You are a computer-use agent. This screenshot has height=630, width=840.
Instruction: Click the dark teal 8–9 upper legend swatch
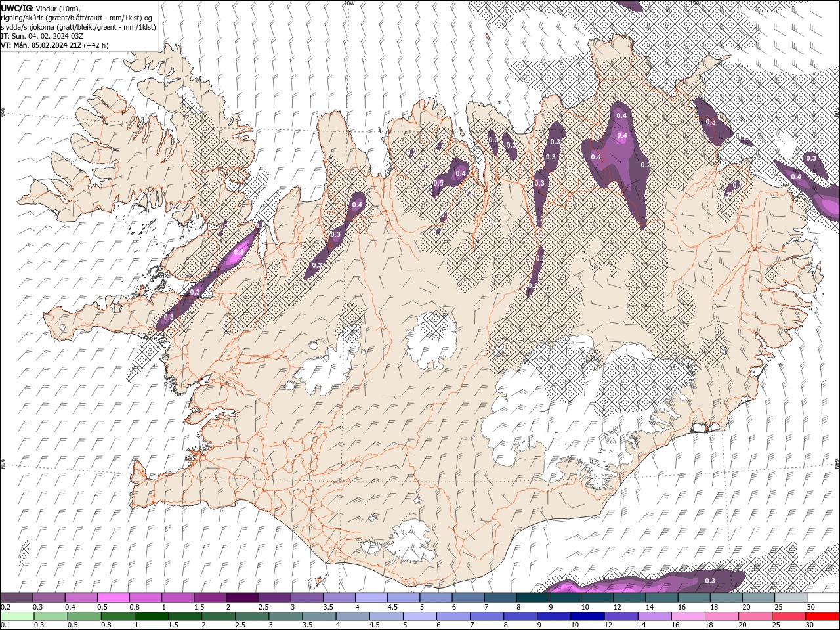click(x=533, y=598)
